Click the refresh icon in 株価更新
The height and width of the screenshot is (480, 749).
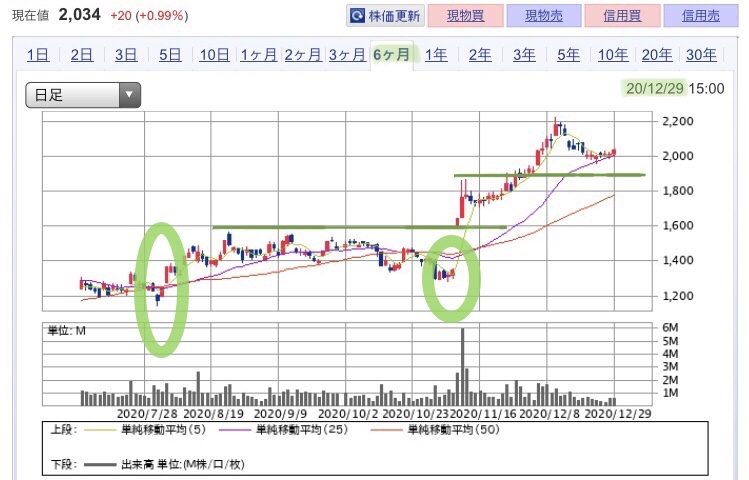[357, 16]
